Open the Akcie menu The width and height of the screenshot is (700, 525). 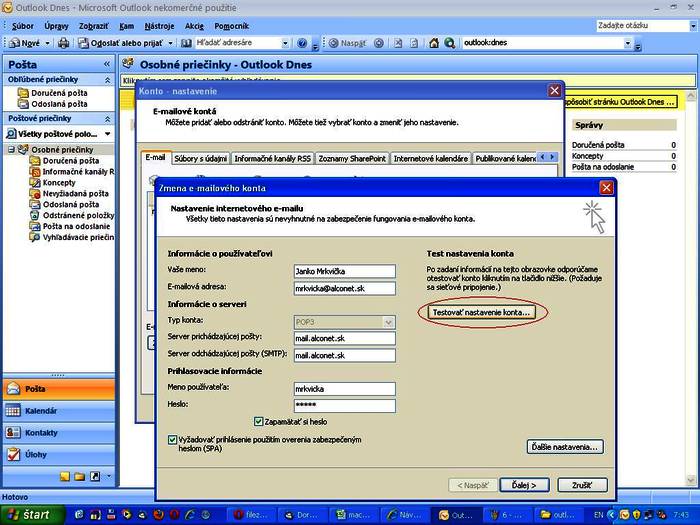(194, 26)
